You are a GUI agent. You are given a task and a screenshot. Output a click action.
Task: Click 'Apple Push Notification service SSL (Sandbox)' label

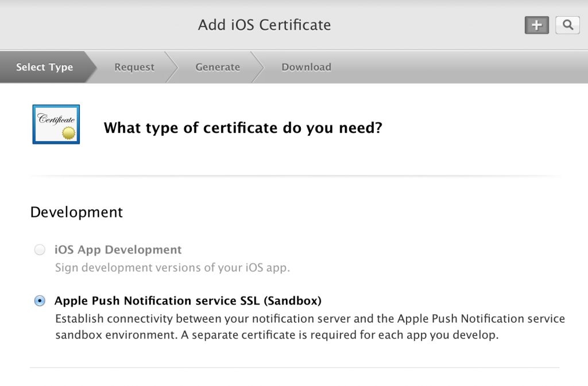point(188,301)
